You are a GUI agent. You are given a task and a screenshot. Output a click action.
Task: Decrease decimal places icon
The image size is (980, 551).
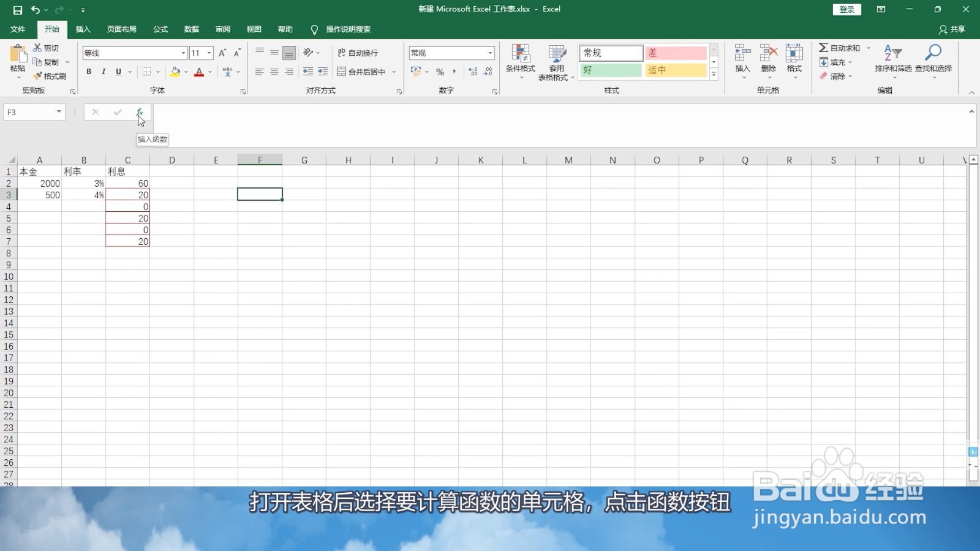click(x=488, y=72)
